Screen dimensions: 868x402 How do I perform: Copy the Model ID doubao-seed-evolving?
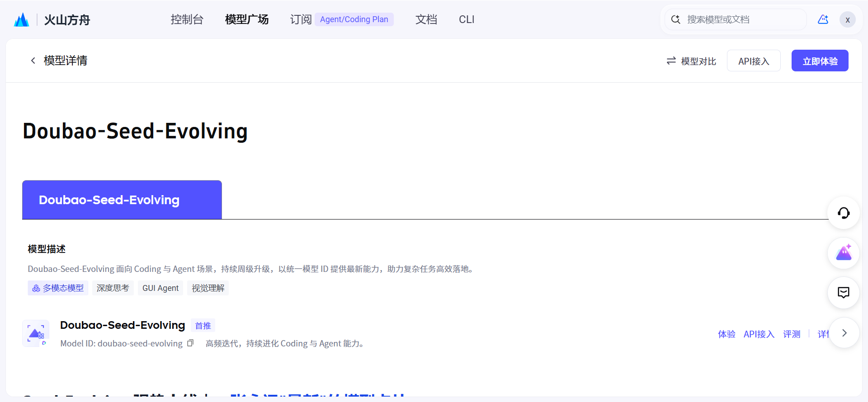190,343
